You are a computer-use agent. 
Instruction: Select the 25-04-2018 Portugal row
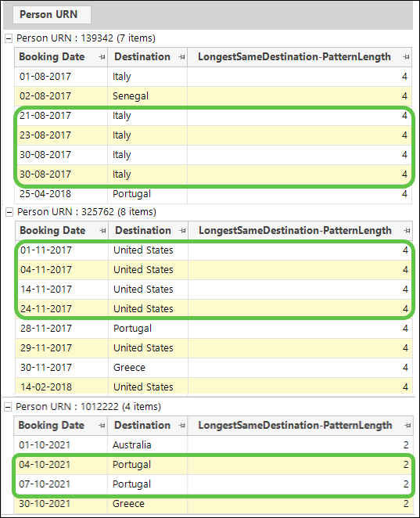point(214,194)
